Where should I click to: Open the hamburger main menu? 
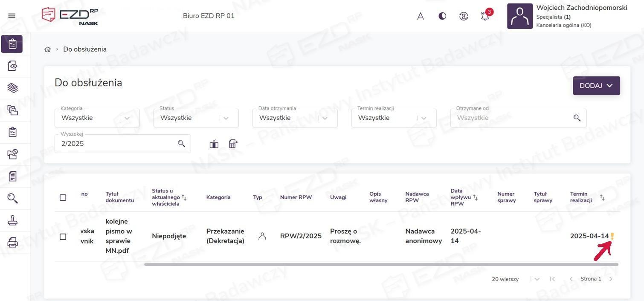click(x=12, y=16)
